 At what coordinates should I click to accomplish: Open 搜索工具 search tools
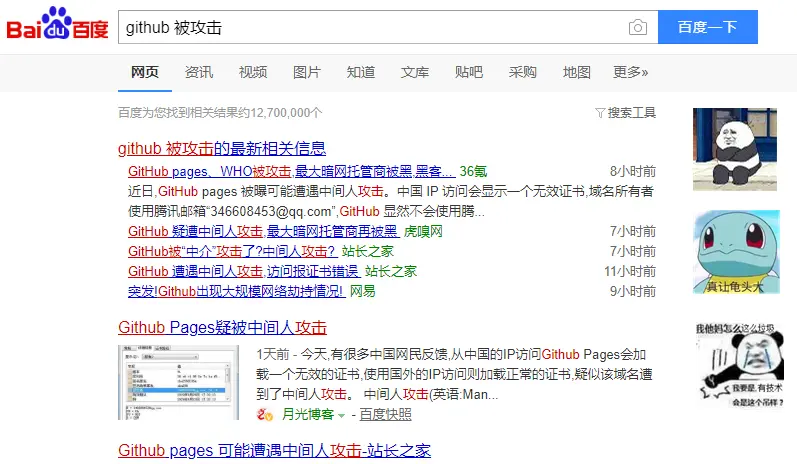point(626,113)
